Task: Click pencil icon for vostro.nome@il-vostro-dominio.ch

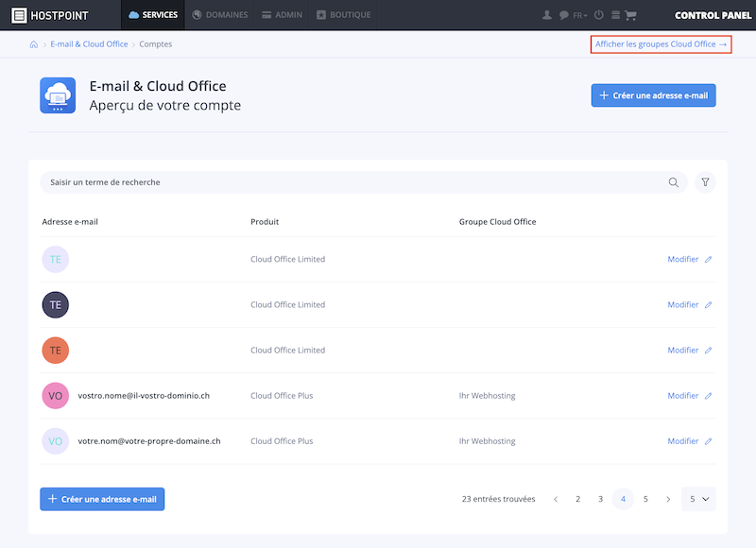Action: coord(708,396)
